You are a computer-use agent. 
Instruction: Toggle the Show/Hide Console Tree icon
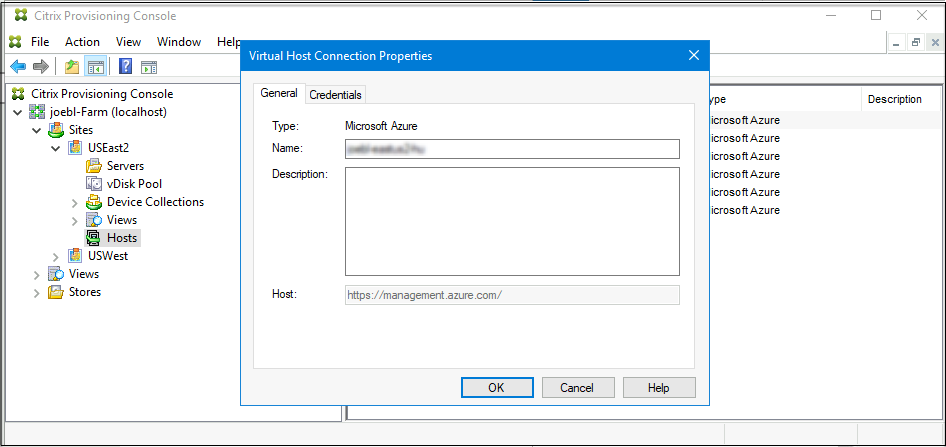(96, 67)
